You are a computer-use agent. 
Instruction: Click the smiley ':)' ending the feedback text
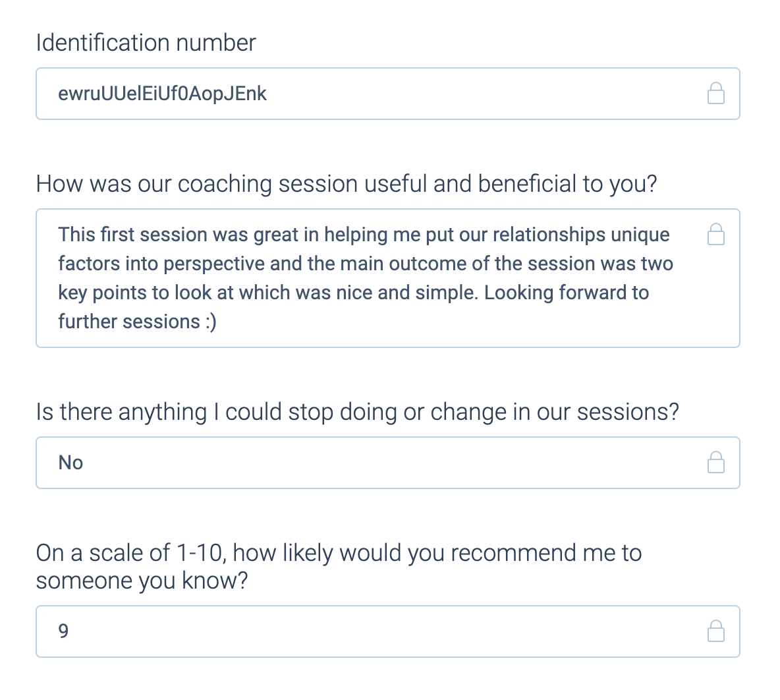click(x=211, y=322)
